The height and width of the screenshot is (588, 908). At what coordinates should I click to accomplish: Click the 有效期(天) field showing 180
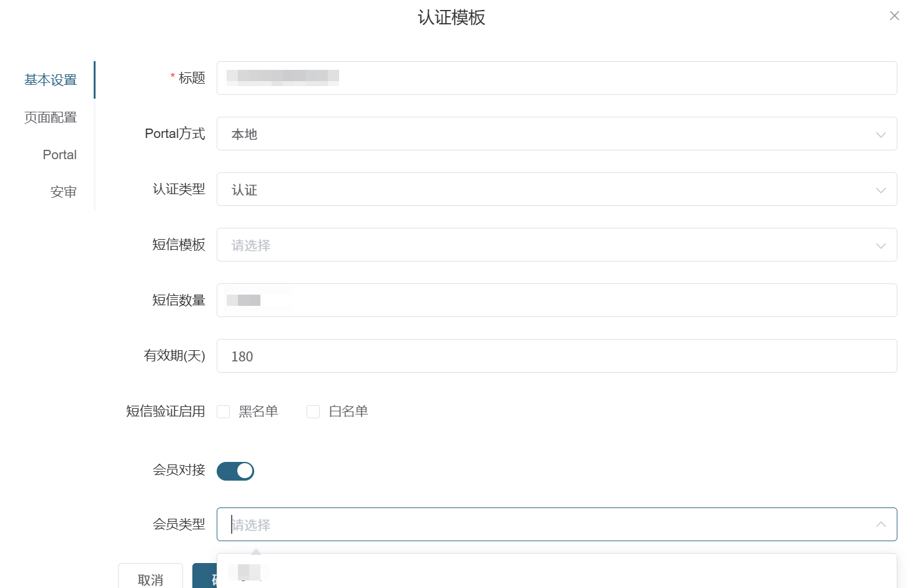click(556, 356)
